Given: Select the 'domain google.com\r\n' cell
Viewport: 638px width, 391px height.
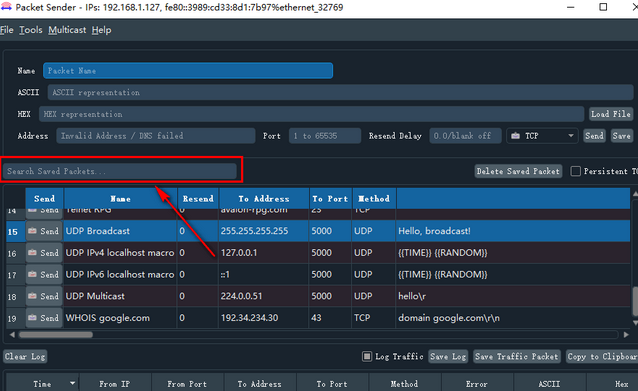Looking at the screenshot, I should tap(513, 318).
